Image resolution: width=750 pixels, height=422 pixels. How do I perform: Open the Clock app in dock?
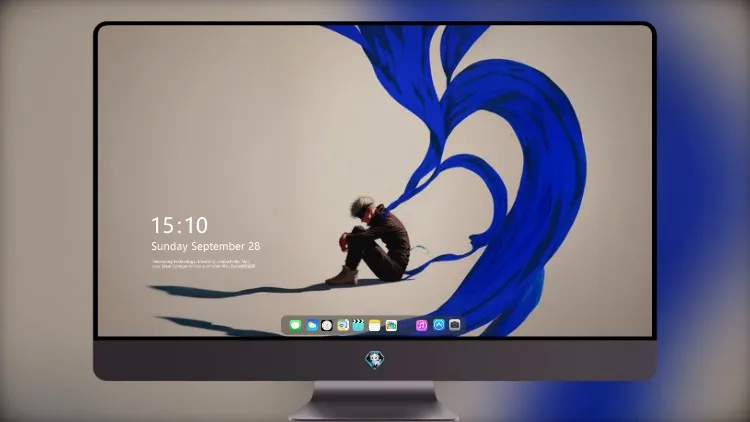[327, 325]
